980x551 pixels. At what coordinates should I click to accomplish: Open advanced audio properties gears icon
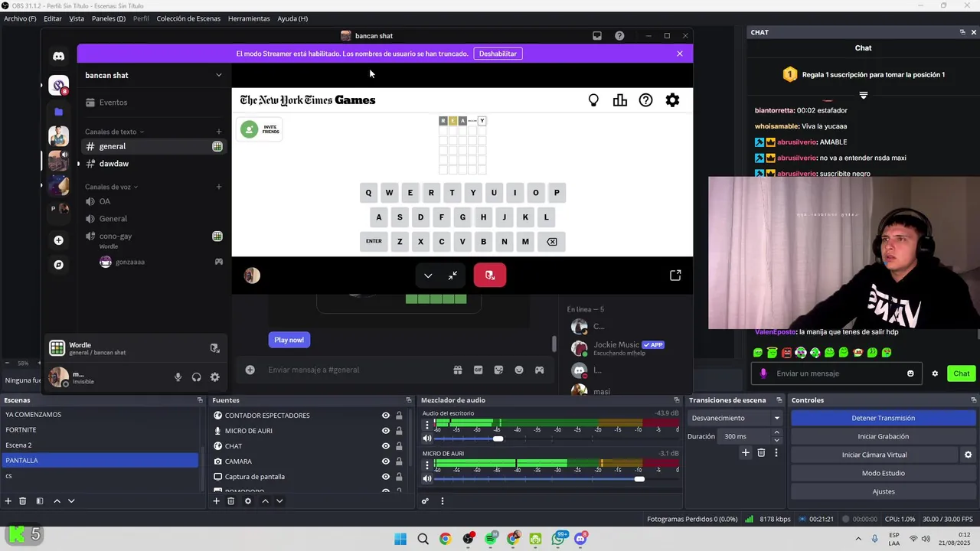pos(426,501)
